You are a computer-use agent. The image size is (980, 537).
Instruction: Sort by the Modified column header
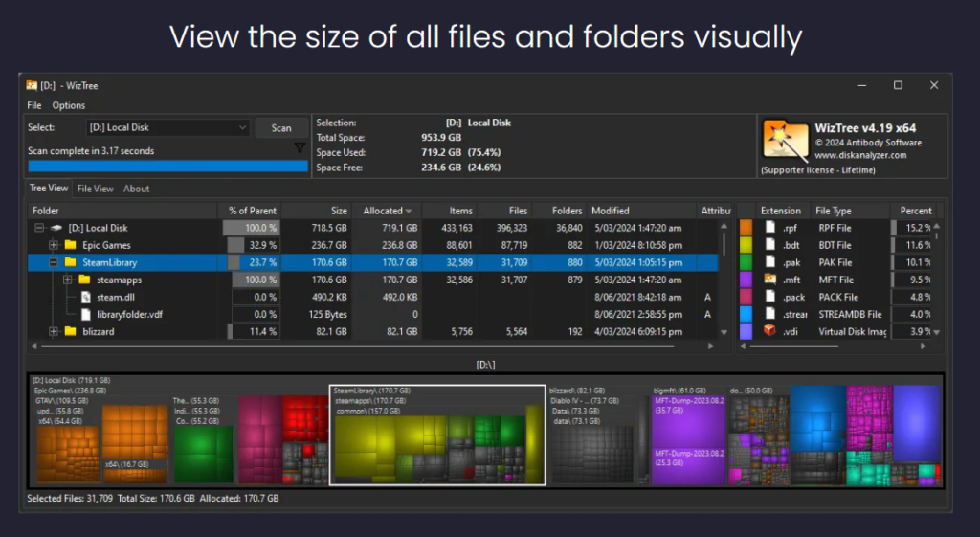pos(642,211)
